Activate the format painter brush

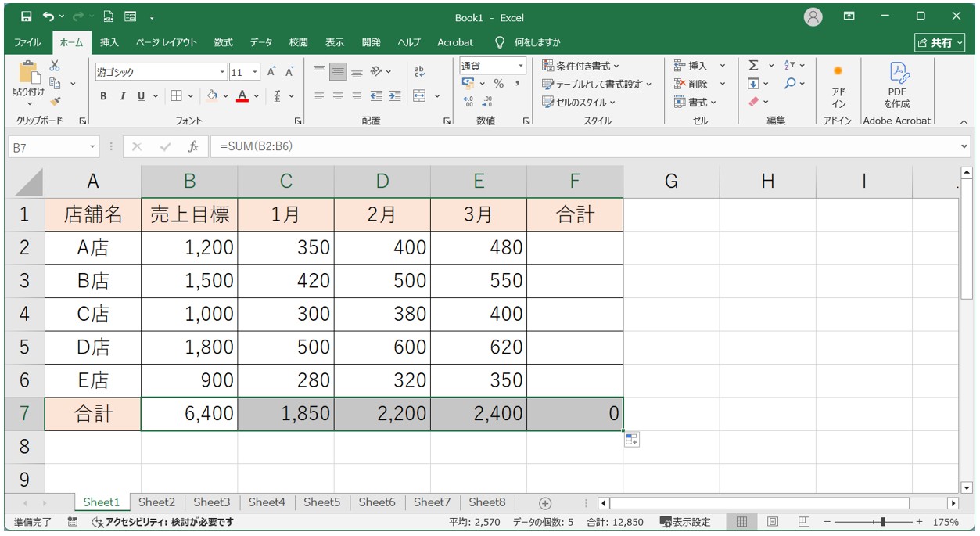pos(55,101)
